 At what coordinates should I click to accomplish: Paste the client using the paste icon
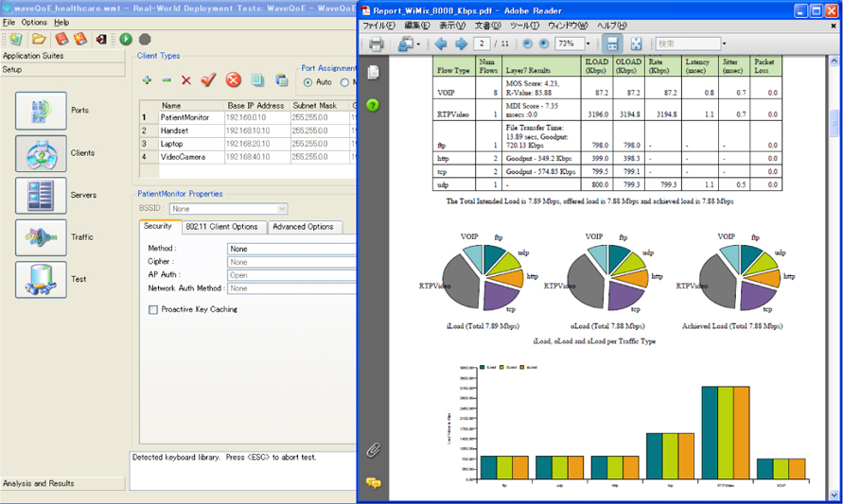click(281, 80)
